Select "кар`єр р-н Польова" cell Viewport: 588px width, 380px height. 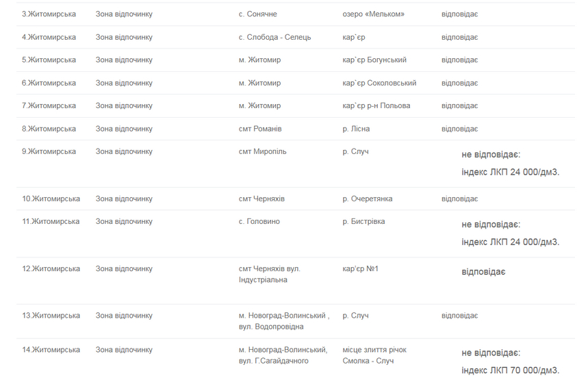pos(376,106)
